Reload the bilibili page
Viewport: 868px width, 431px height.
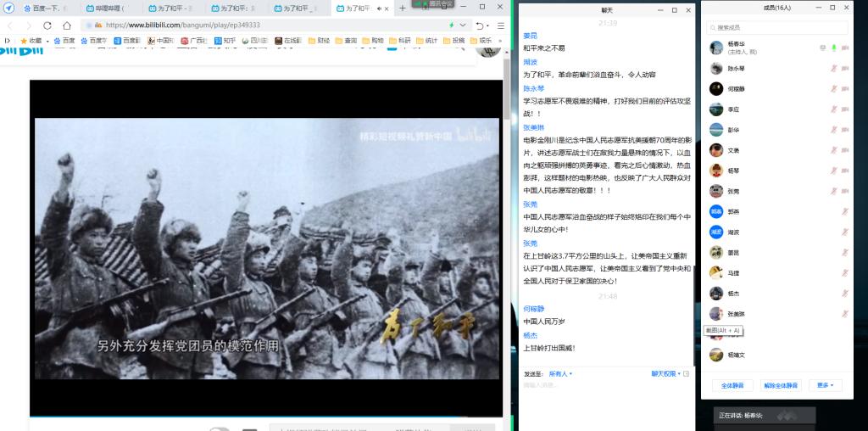click(47, 25)
